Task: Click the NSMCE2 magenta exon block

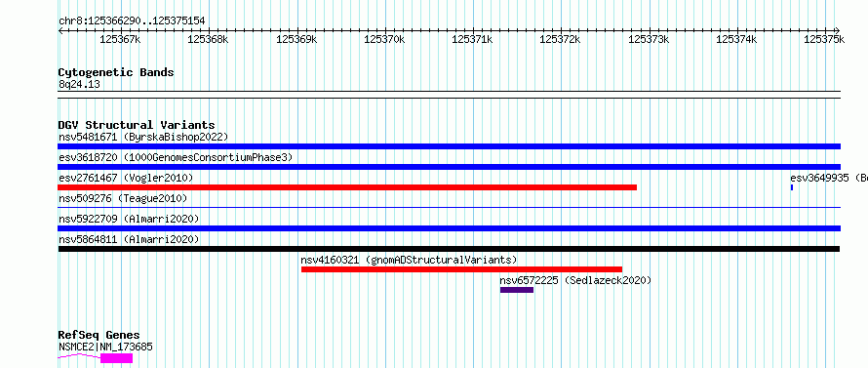Action: click(x=117, y=358)
